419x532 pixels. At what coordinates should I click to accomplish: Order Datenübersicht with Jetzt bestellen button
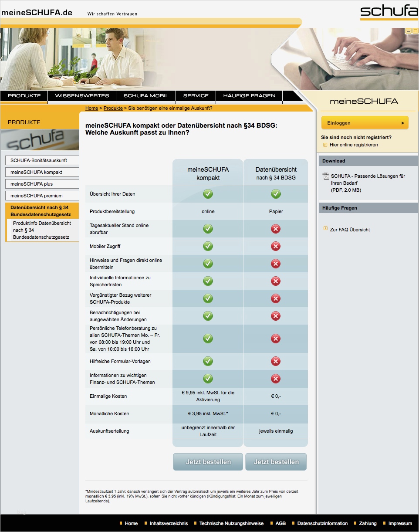pos(276,462)
